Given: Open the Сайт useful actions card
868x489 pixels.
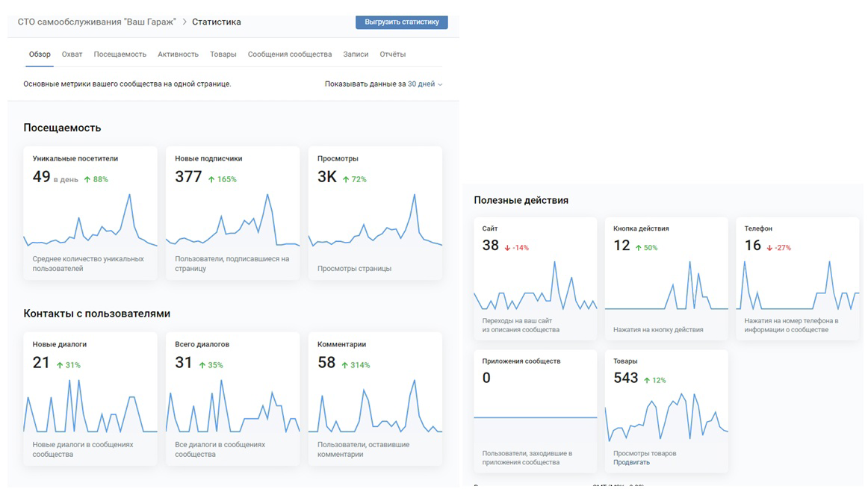Looking at the screenshot, I should 536,278.
